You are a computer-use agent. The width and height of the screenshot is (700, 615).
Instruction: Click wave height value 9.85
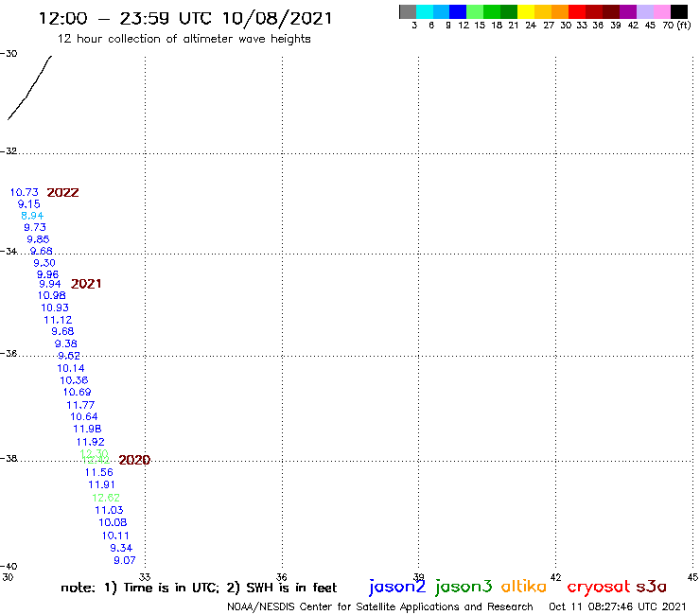coord(38,239)
